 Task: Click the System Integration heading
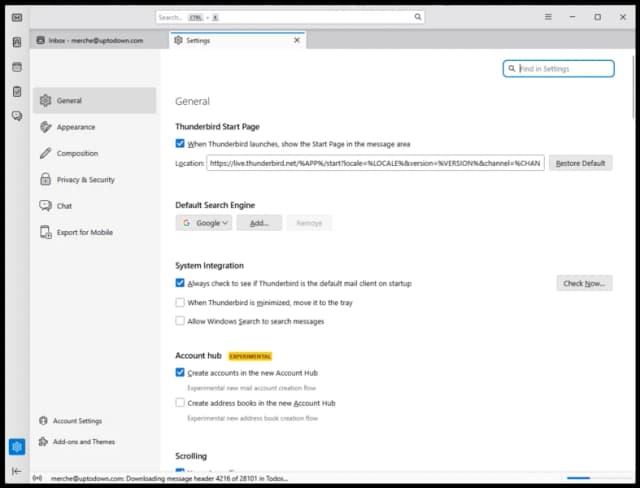coord(209,266)
